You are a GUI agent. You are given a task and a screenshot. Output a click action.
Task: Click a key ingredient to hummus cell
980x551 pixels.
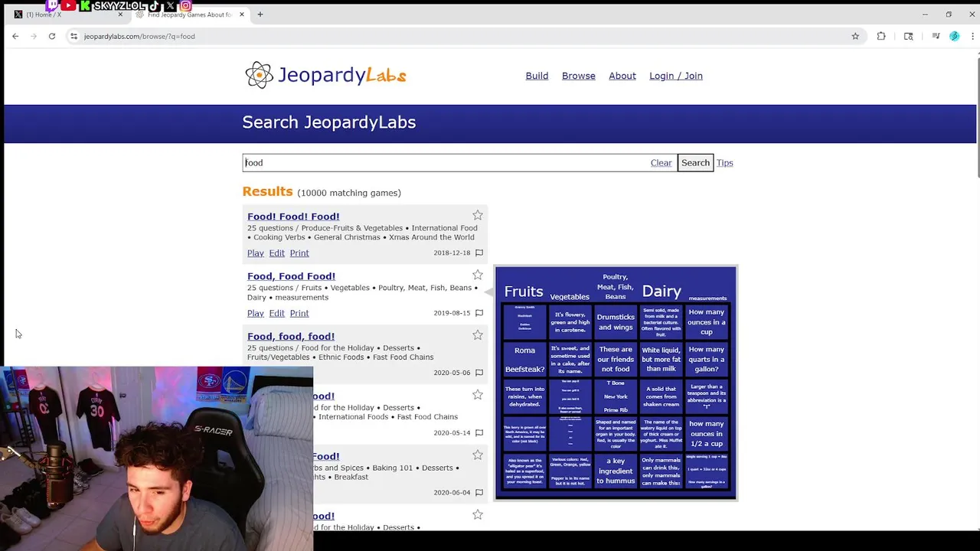coord(616,471)
